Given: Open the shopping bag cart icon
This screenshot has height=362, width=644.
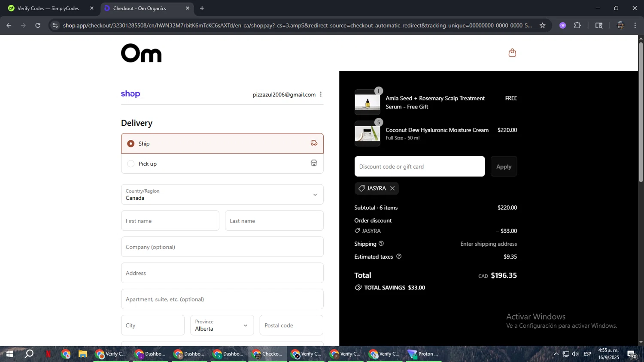Looking at the screenshot, I should coord(512,53).
